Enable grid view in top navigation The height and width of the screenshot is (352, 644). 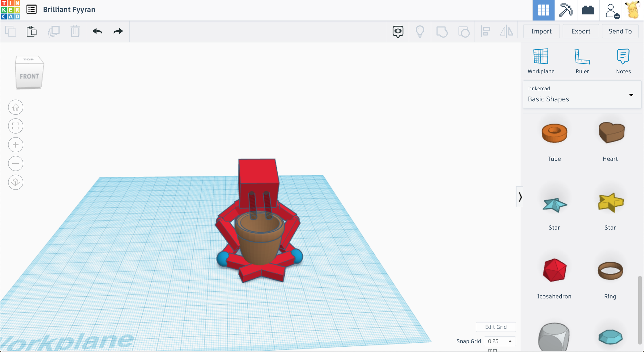click(544, 10)
